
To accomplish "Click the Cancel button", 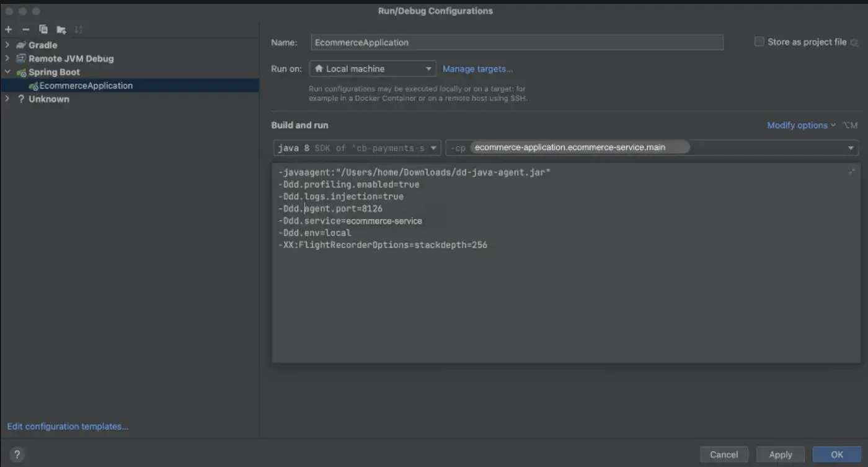I will coord(724,455).
